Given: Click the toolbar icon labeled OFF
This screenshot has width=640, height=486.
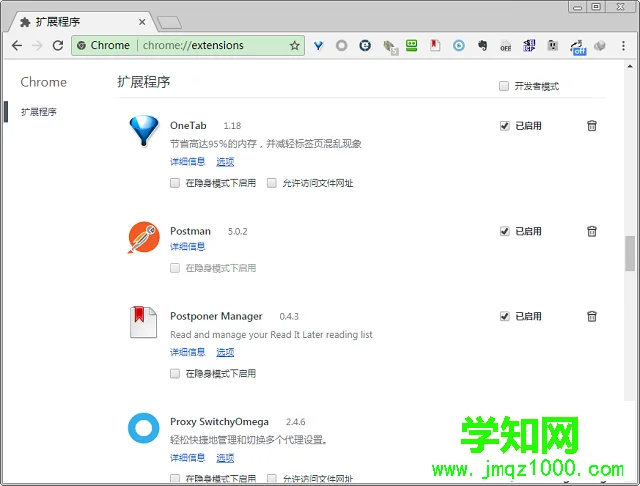Looking at the screenshot, I should 506,46.
